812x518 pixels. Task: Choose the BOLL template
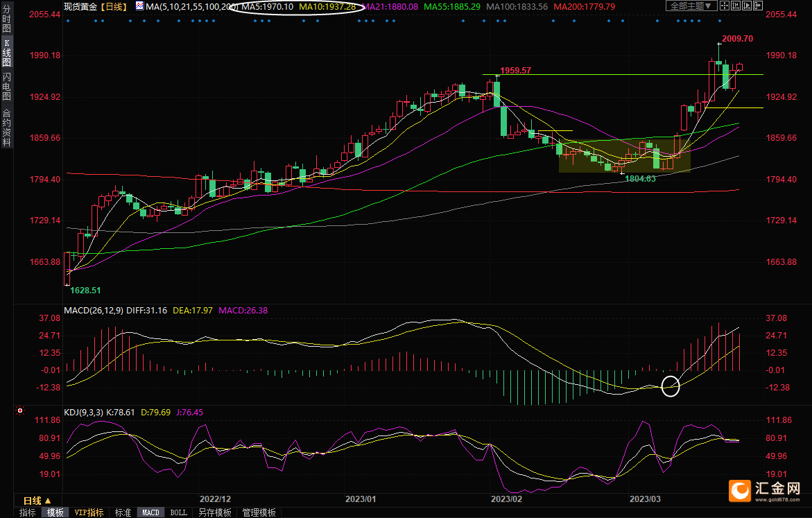(179, 512)
